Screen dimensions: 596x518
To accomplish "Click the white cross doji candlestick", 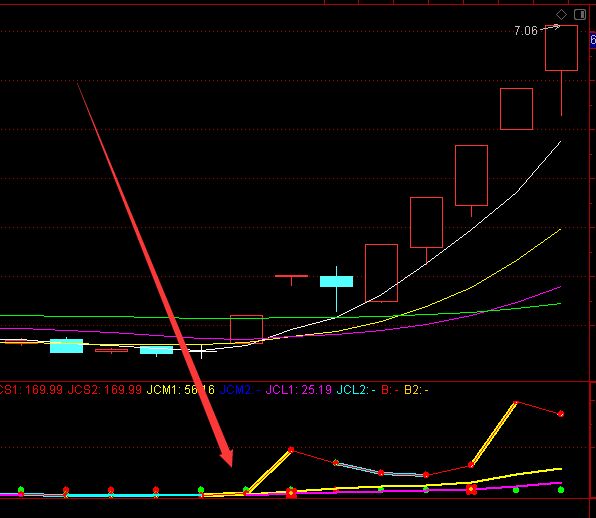I will click(201, 351).
